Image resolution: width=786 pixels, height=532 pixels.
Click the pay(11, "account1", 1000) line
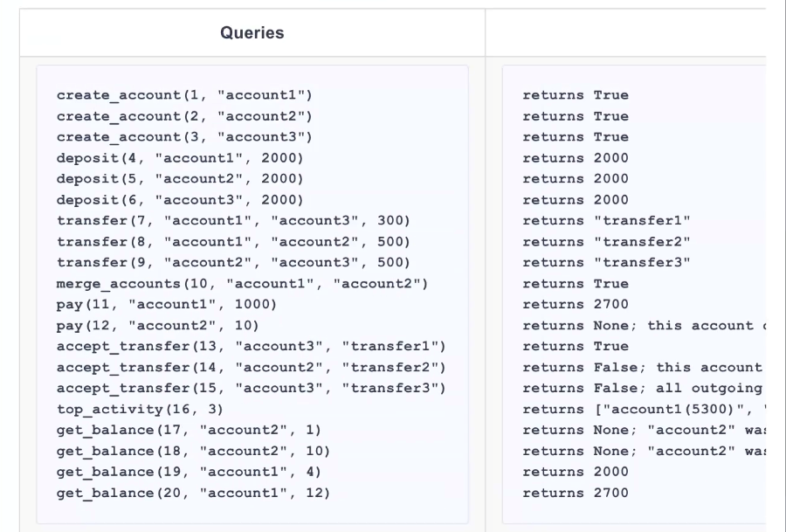[167, 305]
